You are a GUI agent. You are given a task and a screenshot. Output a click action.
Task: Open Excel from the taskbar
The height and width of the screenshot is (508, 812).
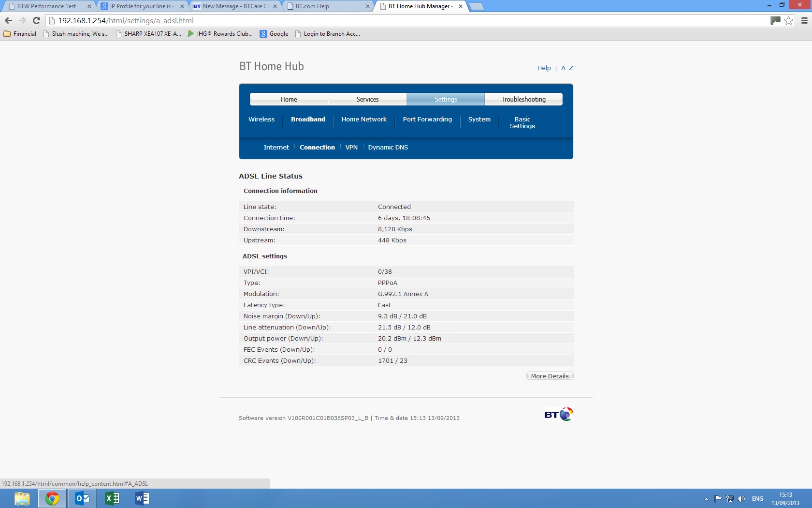112,498
